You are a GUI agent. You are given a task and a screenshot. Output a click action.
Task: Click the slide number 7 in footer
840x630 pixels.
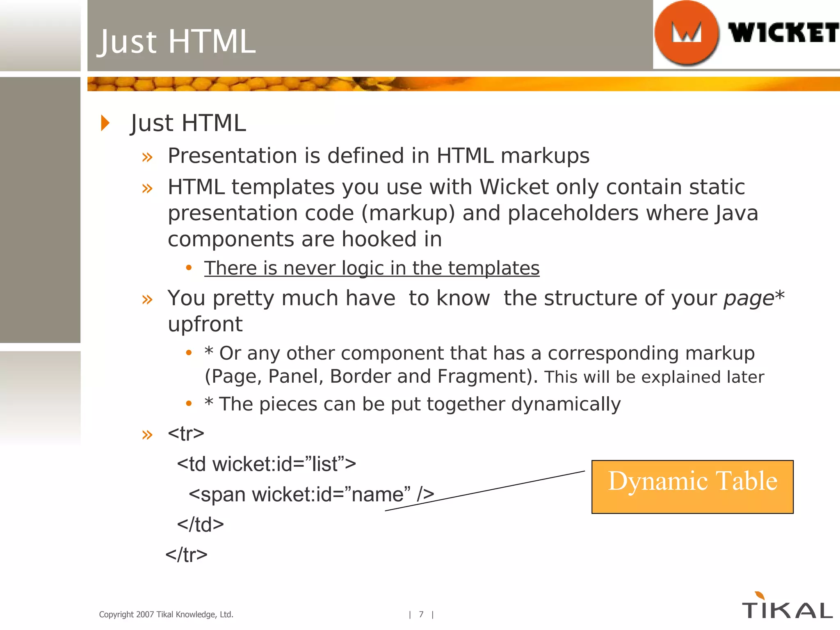[421, 614]
